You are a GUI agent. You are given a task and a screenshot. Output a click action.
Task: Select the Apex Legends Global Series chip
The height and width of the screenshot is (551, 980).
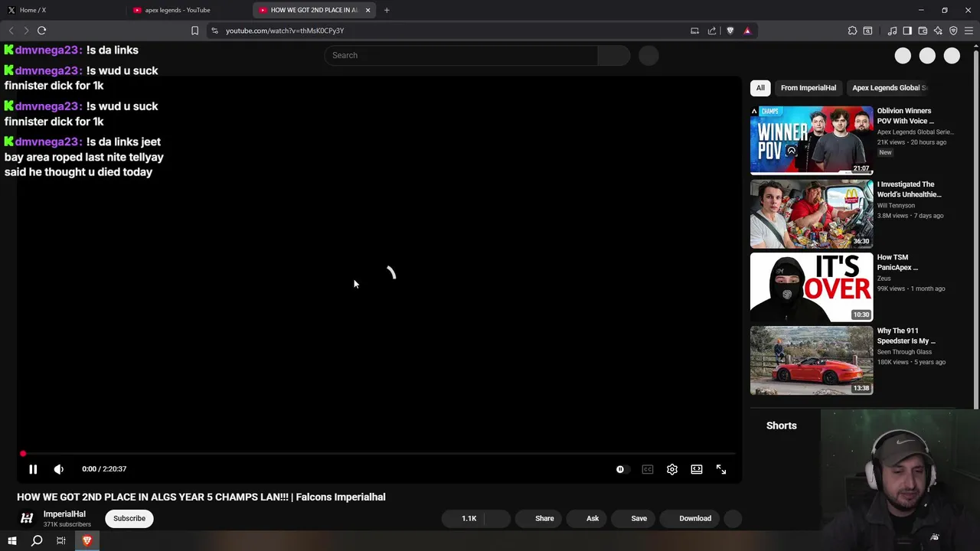point(889,87)
